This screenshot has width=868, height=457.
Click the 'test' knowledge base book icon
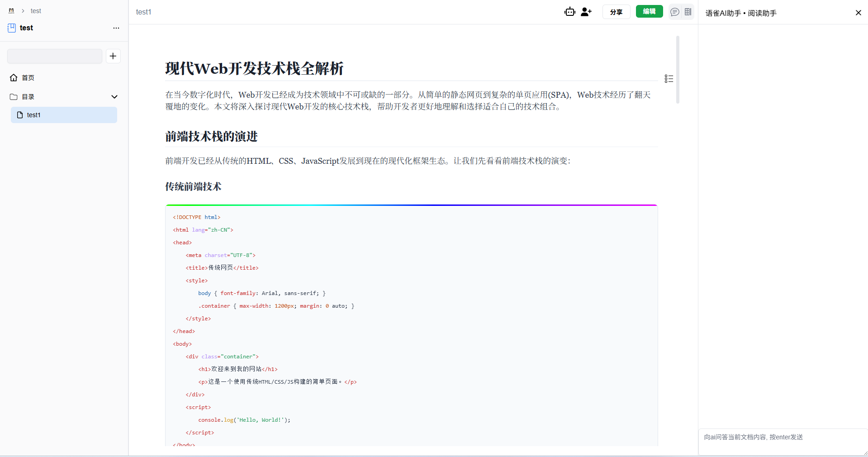click(11, 28)
